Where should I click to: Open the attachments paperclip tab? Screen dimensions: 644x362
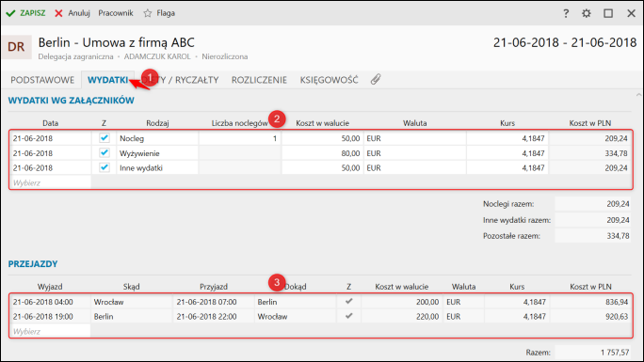tap(376, 80)
